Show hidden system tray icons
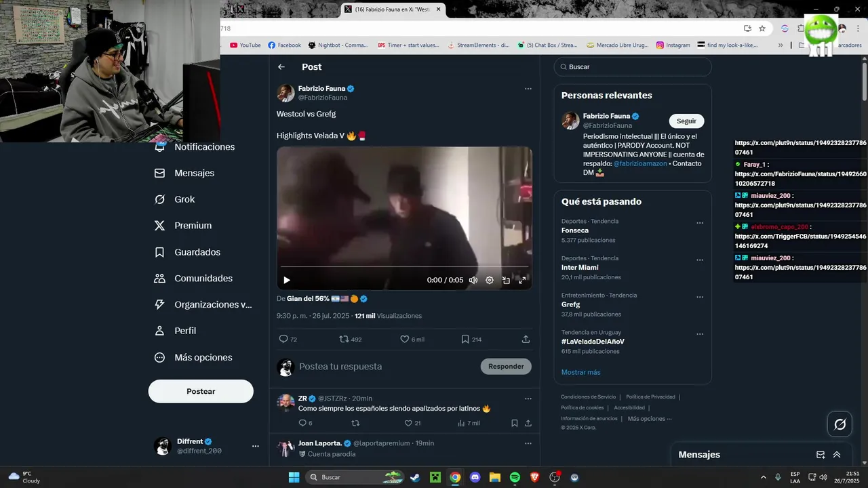Viewport: 868px width, 488px height. 763,477
